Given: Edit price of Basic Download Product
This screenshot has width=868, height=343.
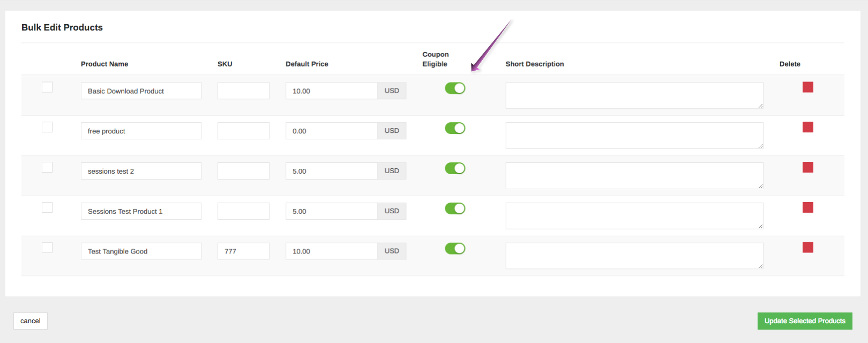Looking at the screenshot, I should click(x=332, y=91).
